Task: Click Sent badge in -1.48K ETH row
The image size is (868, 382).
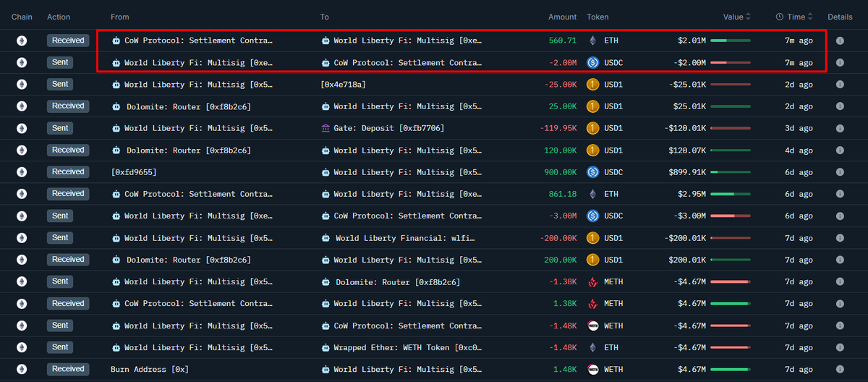Action: (x=61, y=347)
